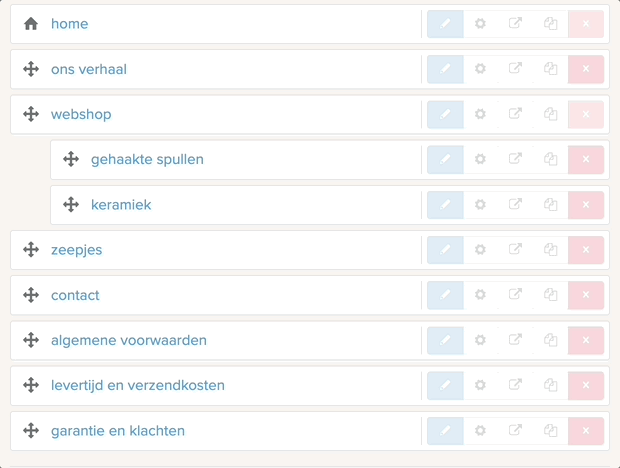620x468 pixels.
Task: Open settings gear for 'algemene voorwaarden'
Action: point(480,340)
